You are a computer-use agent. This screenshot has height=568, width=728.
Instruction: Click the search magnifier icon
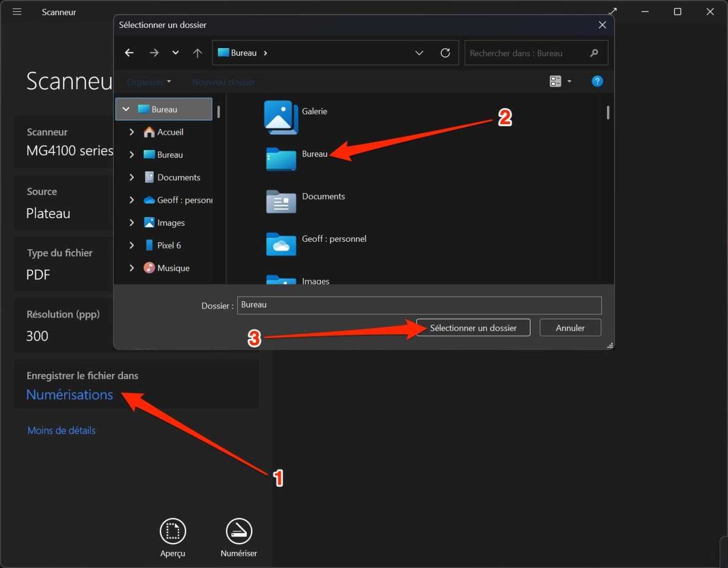pos(594,52)
